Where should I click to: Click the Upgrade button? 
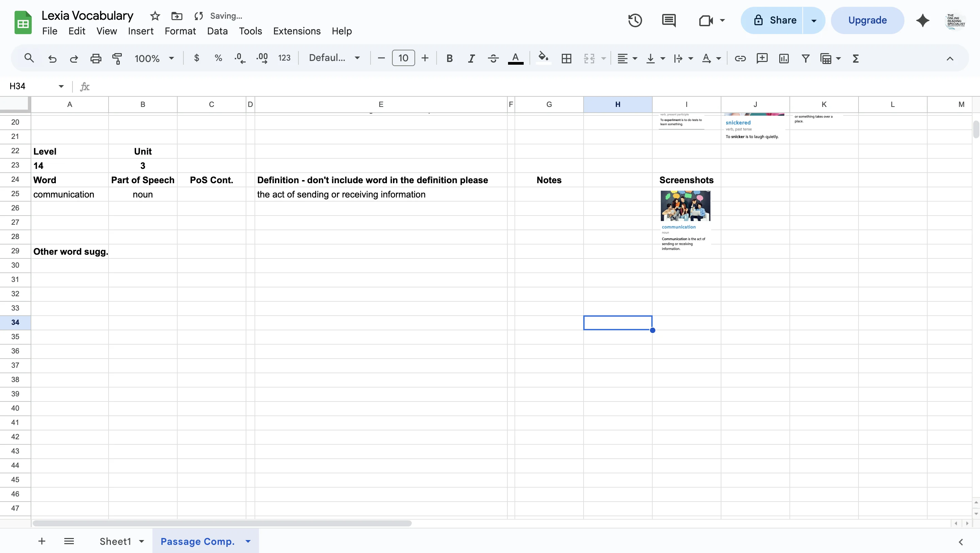[867, 20]
